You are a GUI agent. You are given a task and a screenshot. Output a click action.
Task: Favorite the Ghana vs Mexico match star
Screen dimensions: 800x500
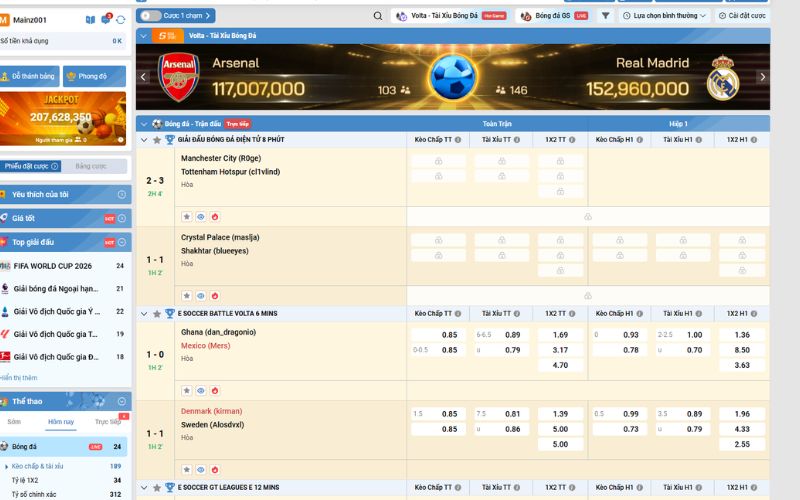coord(187,391)
